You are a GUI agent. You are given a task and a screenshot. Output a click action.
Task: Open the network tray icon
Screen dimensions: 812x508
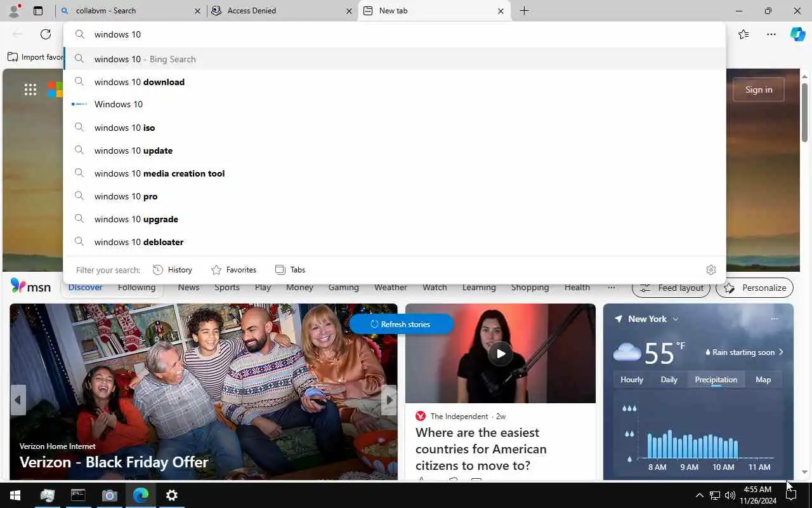coord(715,495)
